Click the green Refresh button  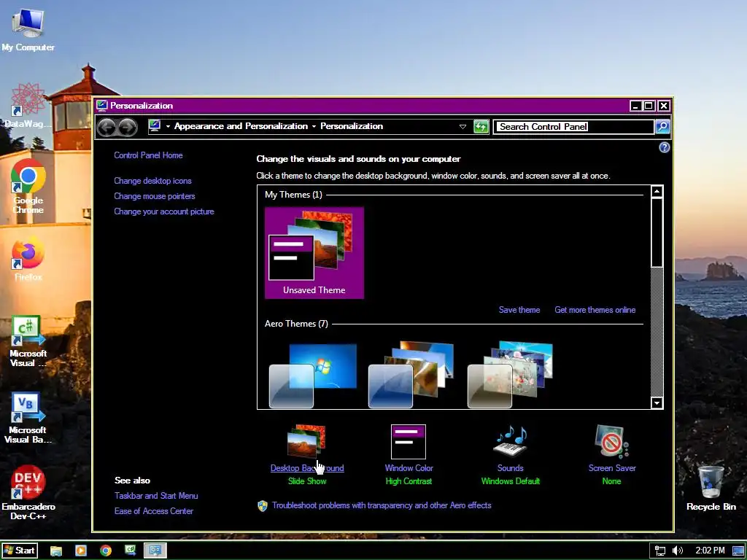click(481, 127)
